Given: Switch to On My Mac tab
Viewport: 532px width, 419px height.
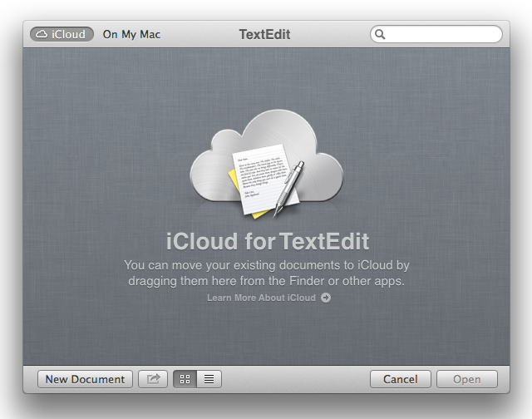Looking at the screenshot, I should click(x=131, y=34).
